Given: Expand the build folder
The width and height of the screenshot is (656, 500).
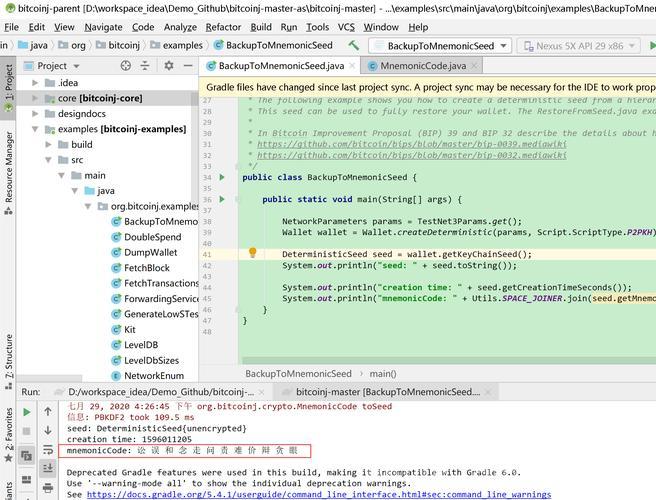Looking at the screenshot, I should coord(49,144).
